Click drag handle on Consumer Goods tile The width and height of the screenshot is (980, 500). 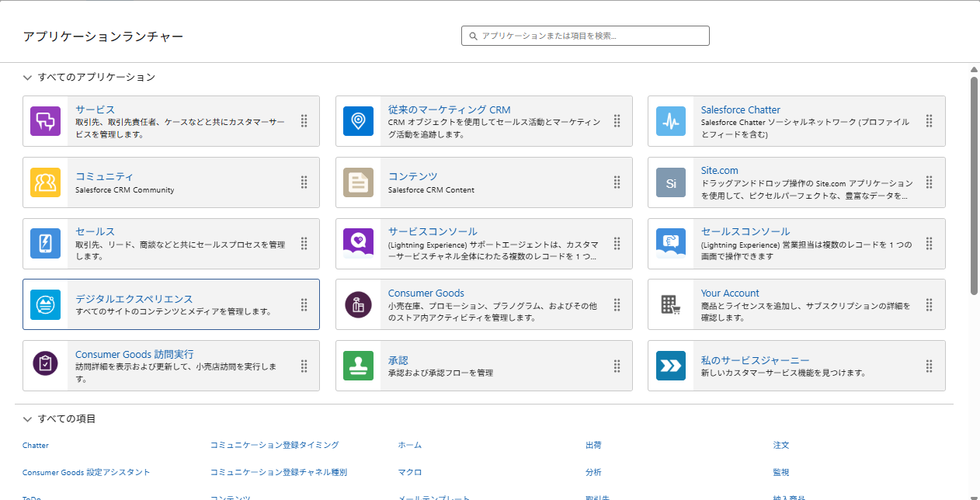tap(617, 304)
